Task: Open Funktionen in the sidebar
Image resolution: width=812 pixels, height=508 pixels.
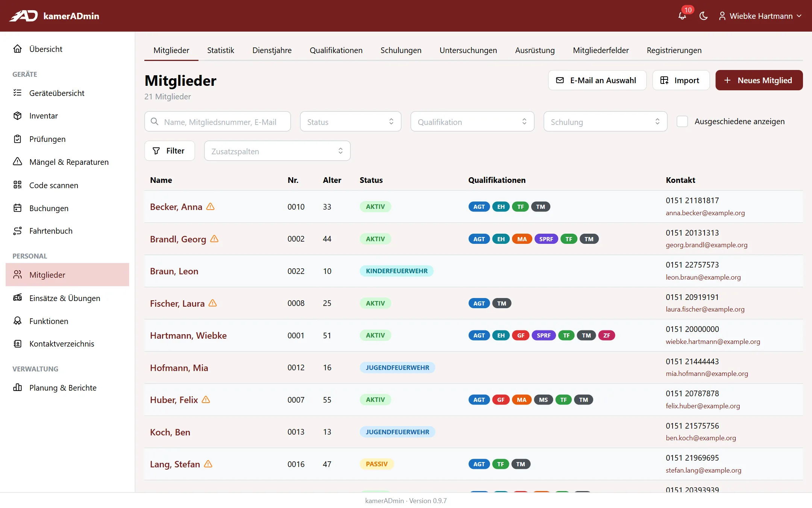Action: [67, 321]
